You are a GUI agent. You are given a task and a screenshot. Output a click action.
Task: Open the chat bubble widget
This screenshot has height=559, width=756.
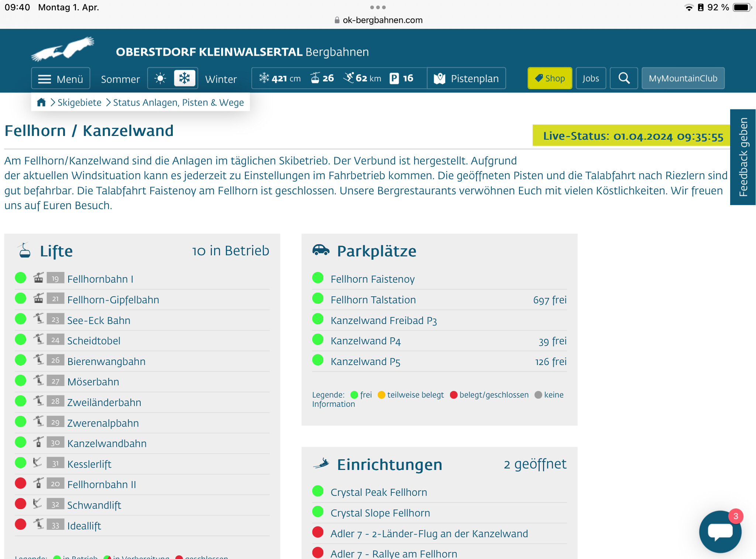tap(720, 532)
